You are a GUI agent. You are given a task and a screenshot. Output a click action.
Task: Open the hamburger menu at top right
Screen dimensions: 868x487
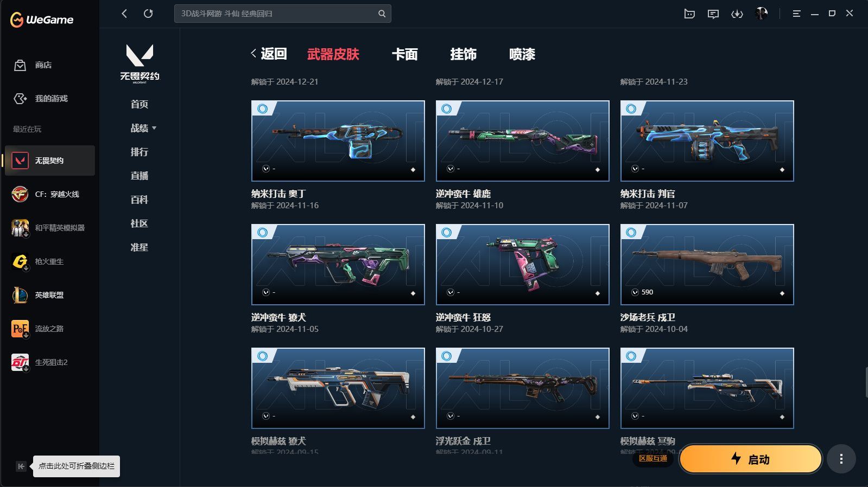[796, 14]
